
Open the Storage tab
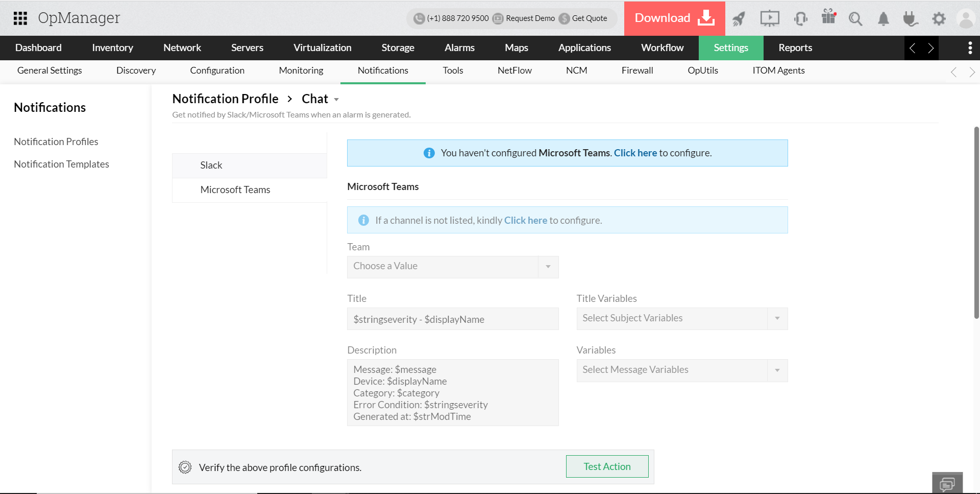point(398,48)
